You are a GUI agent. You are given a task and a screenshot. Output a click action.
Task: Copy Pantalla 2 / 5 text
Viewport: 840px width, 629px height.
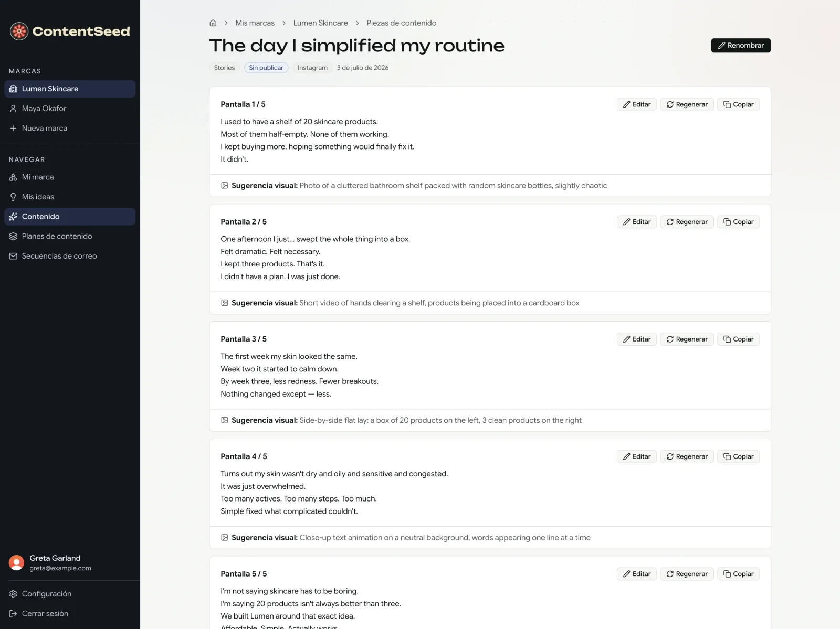pyautogui.click(x=738, y=222)
